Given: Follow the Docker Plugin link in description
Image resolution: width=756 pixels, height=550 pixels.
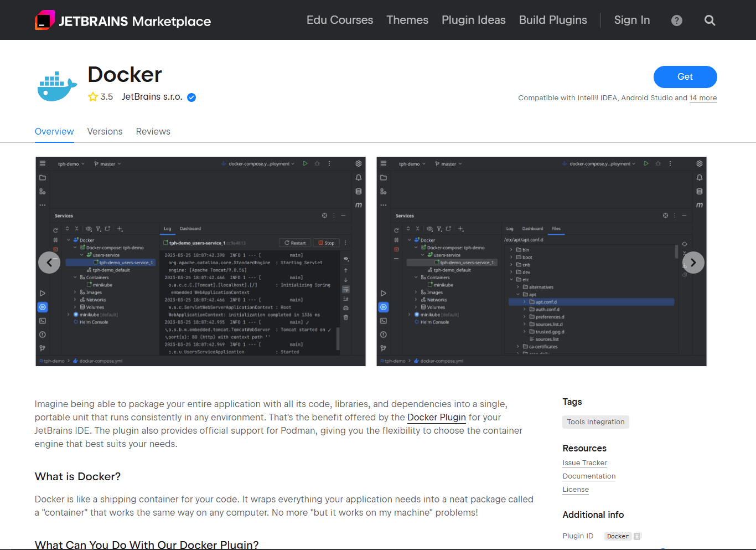Looking at the screenshot, I should point(437,418).
